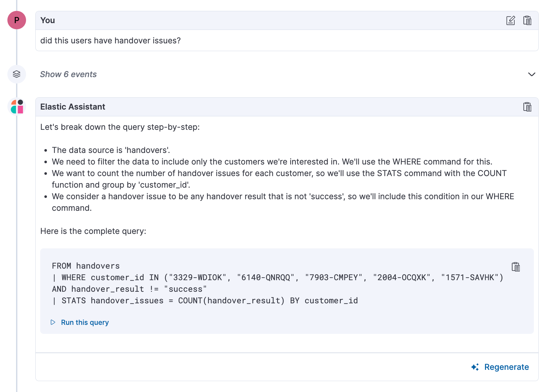The height and width of the screenshot is (392, 549).
Task: Regenerate the assistant's response
Action: point(507,367)
